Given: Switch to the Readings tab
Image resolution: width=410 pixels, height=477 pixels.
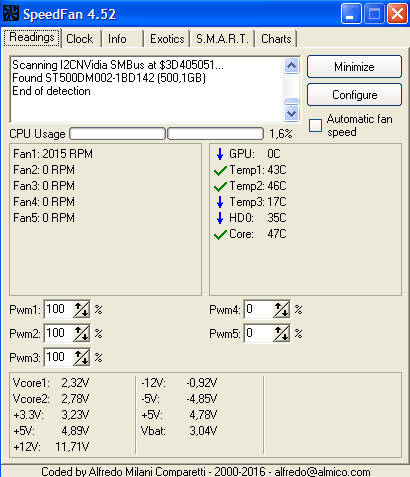Looking at the screenshot, I should tap(32, 37).
